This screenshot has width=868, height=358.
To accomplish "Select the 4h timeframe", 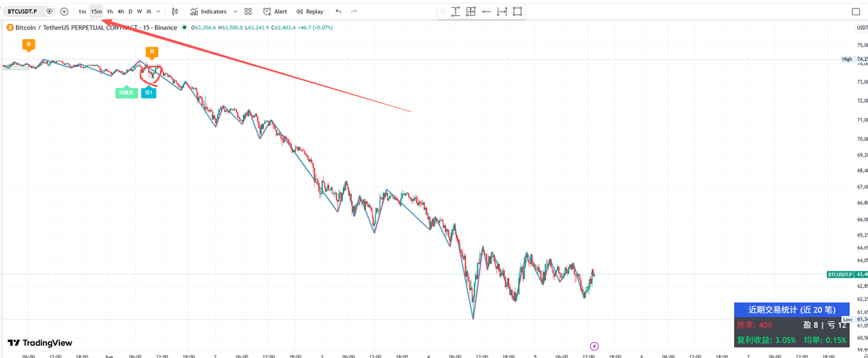I will coord(121,12).
